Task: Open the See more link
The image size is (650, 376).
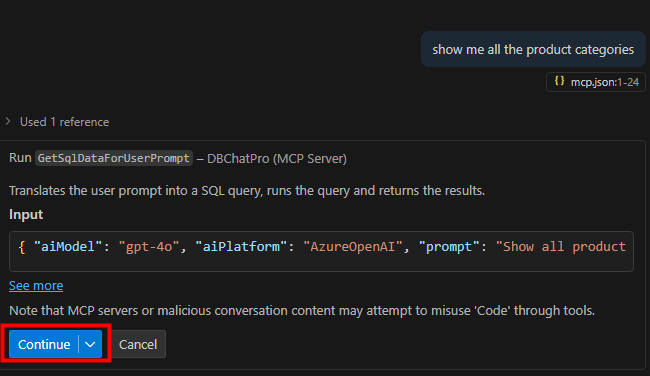Action: click(36, 286)
